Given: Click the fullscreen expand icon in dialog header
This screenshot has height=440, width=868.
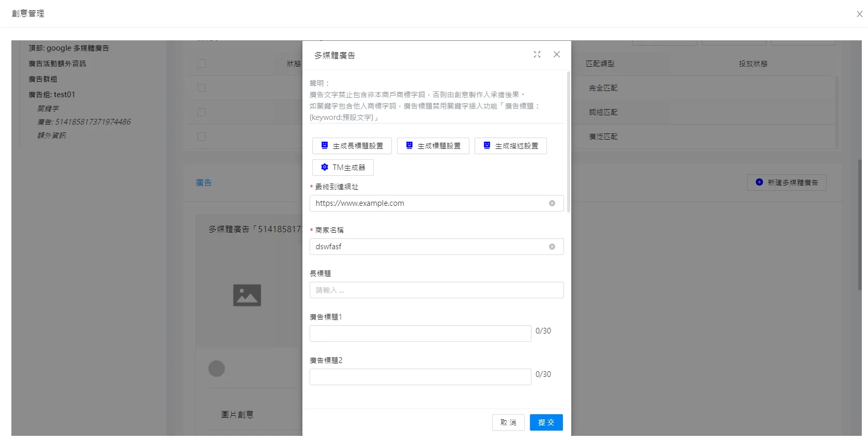Looking at the screenshot, I should [537, 54].
